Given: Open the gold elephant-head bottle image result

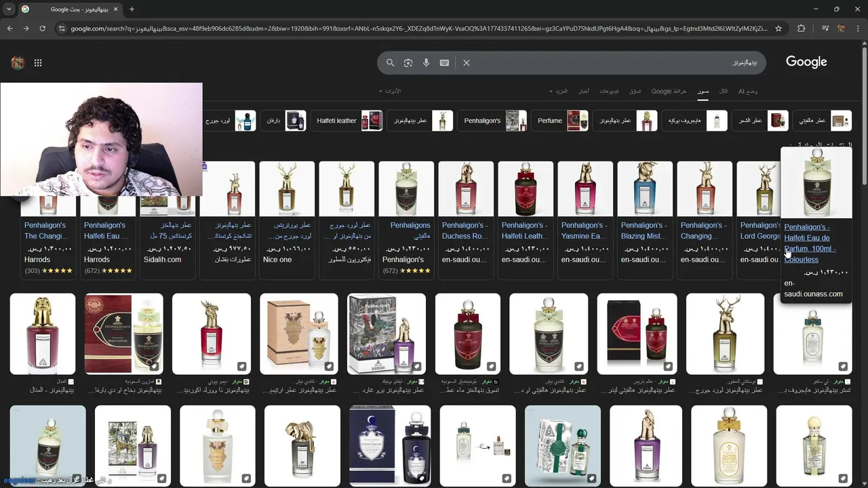Looking at the screenshot, I should 302,445.
